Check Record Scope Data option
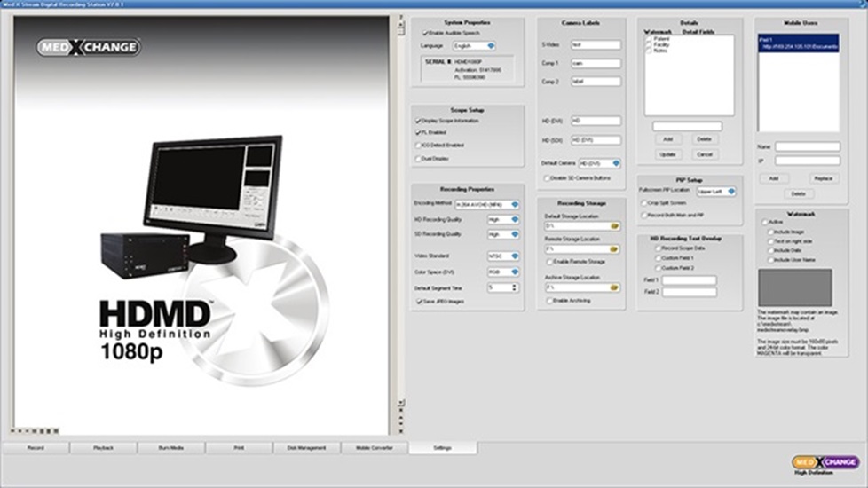The height and width of the screenshot is (488, 868). [659, 248]
